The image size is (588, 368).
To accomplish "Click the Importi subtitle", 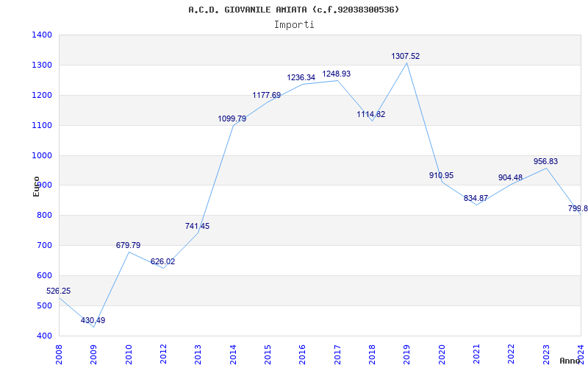I will (x=294, y=25).
